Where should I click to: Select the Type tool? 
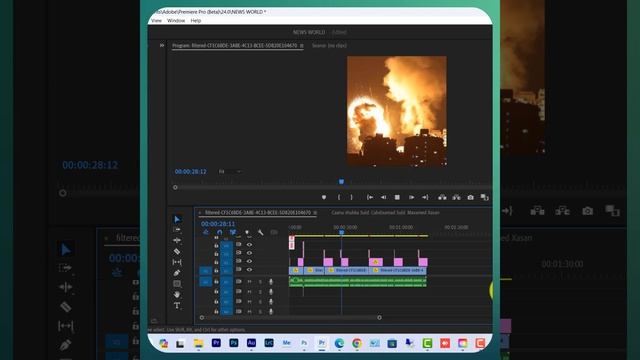177,305
